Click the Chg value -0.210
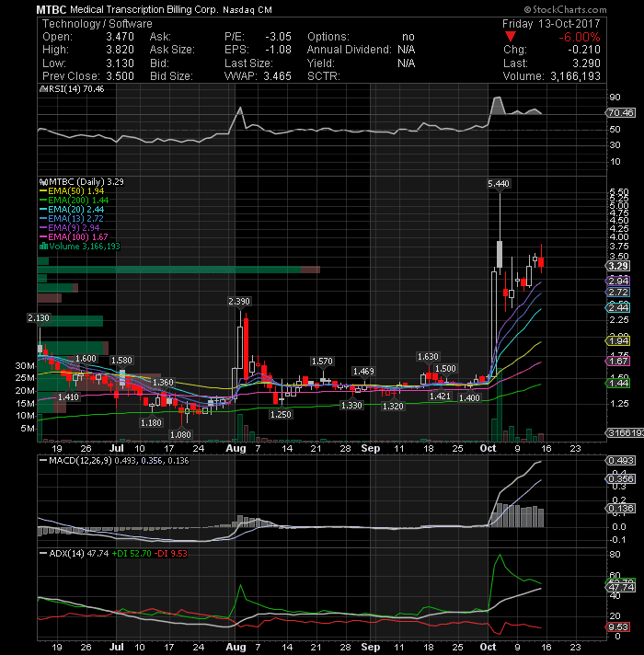This screenshot has height=655, width=644. point(584,50)
